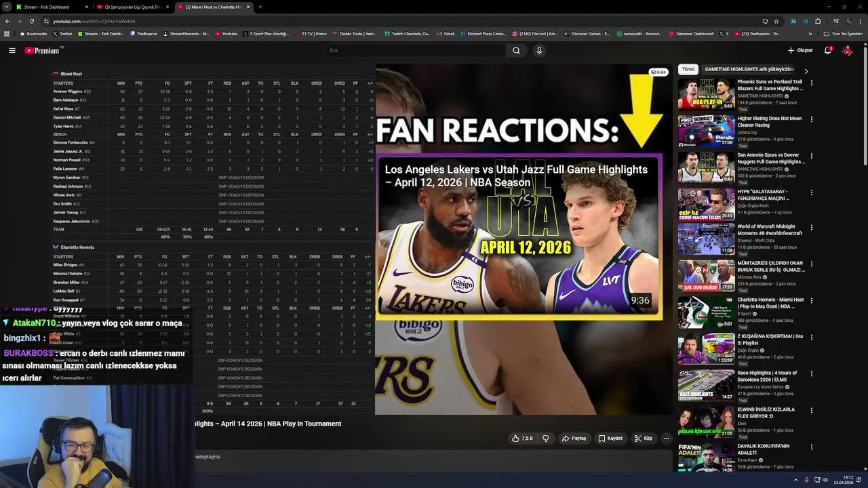Screen dimensions: 868x488
Task: Open the Gmail bookmark
Action: coord(446,34)
